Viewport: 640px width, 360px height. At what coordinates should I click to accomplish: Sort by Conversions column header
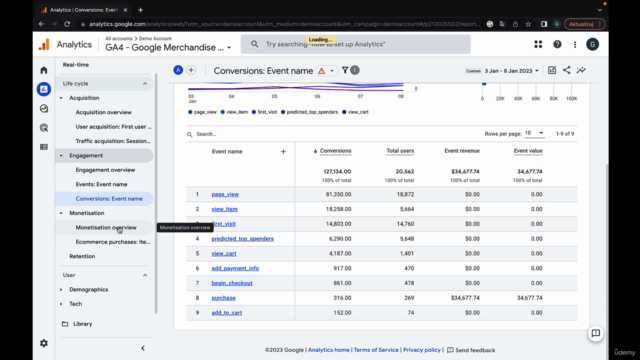pyautogui.click(x=335, y=151)
